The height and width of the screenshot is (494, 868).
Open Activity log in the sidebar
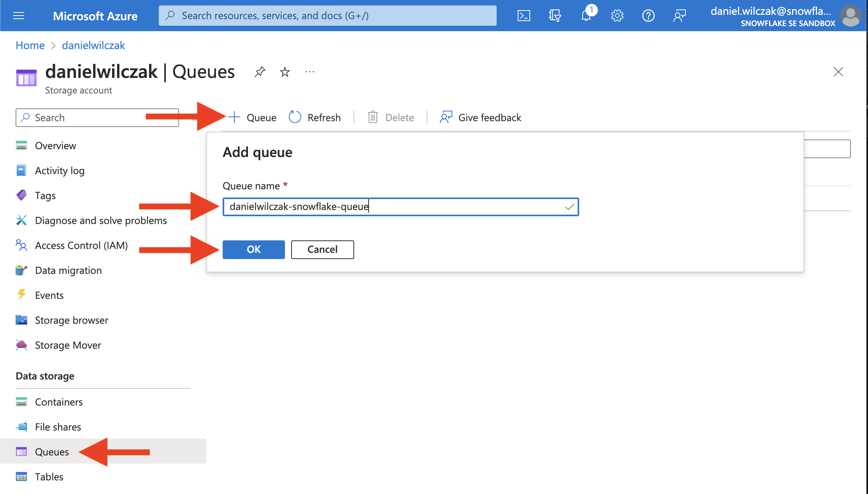coord(60,171)
